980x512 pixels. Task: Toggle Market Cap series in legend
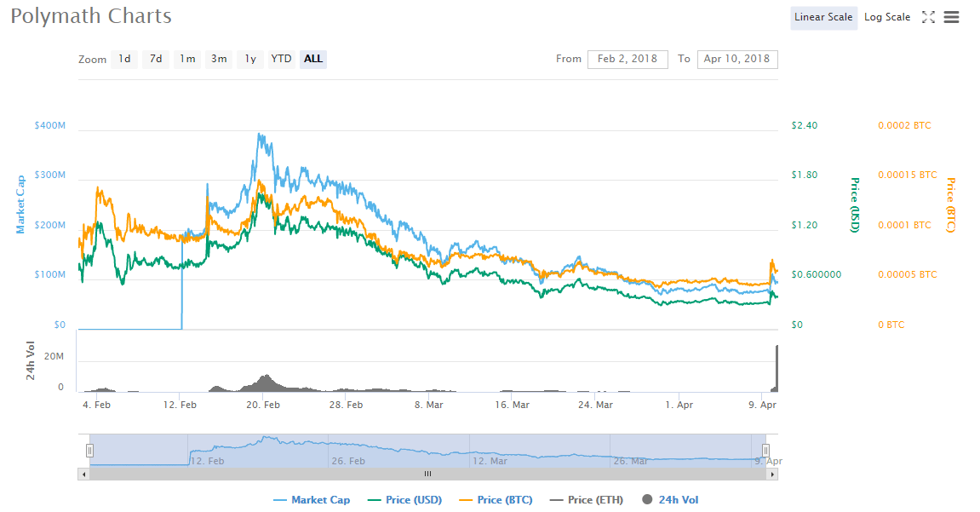(312, 500)
